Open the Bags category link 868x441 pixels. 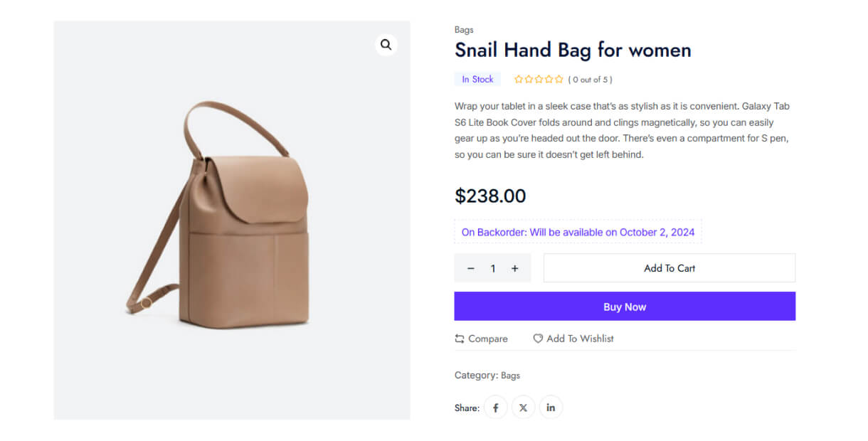pos(510,375)
